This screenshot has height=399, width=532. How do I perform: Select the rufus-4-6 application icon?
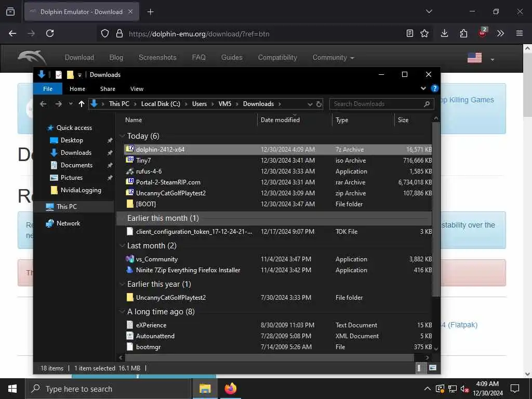coord(129,171)
